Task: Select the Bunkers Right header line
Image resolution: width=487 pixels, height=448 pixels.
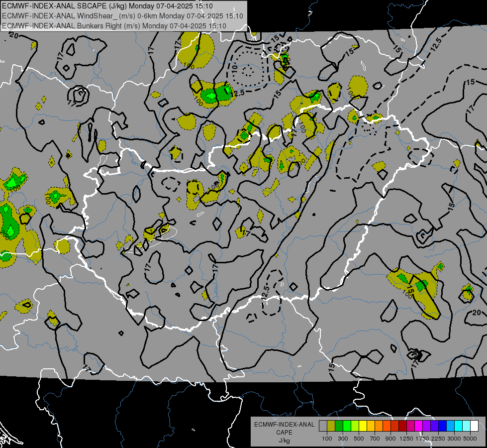Action: click(114, 26)
